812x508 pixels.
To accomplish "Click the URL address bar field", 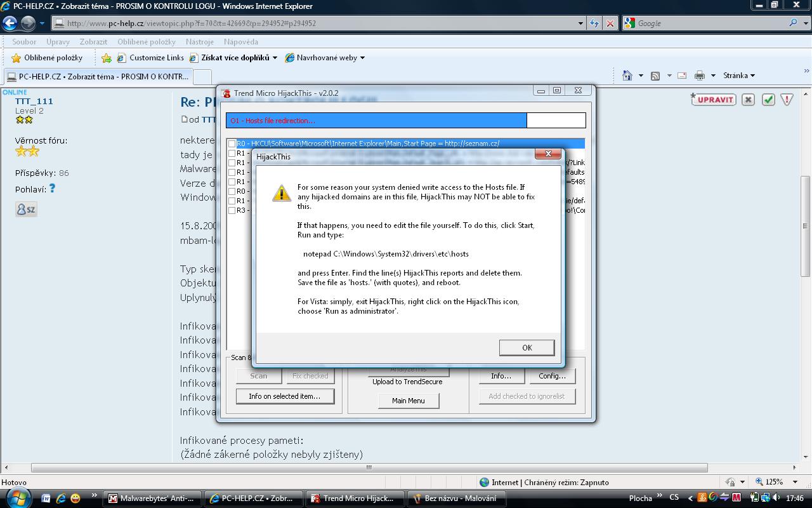I will coord(314,23).
